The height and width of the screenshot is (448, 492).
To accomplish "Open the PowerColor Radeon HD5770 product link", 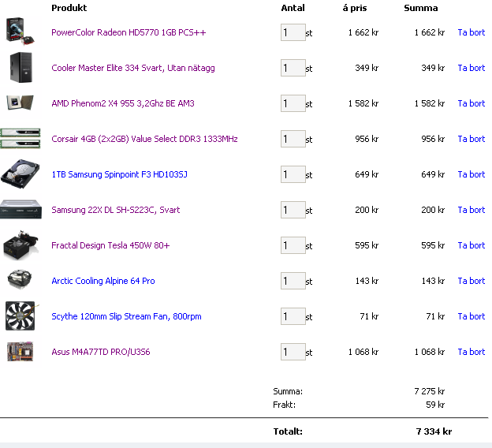I will pyautogui.click(x=129, y=32).
